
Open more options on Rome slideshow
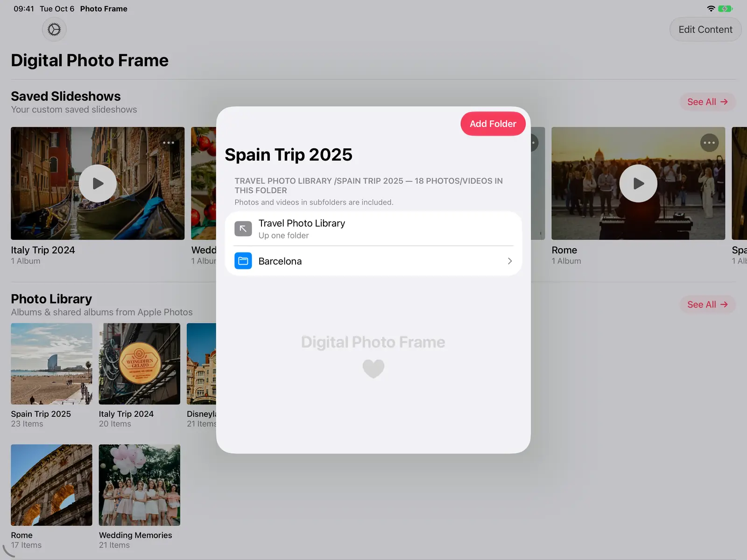tap(709, 143)
